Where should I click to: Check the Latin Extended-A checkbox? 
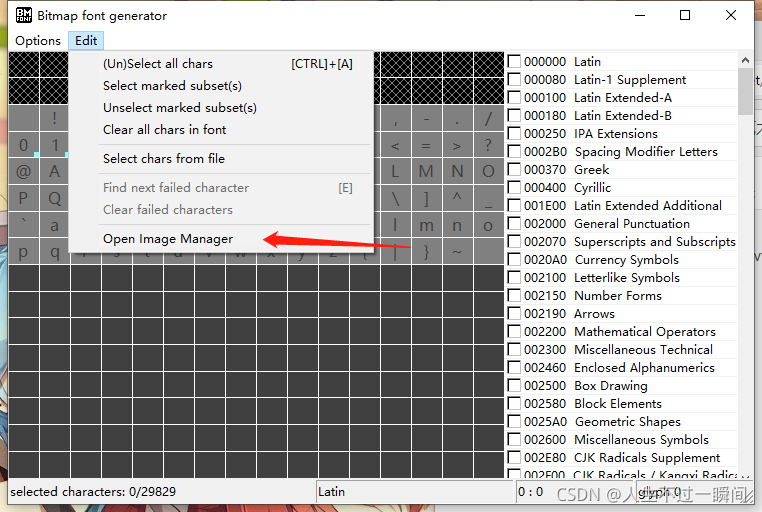(514, 98)
